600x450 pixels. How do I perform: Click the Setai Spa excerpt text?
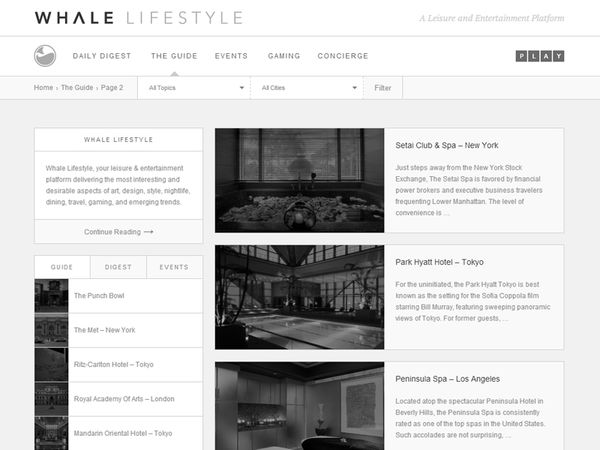pyautogui.click(x=469, y=190)
